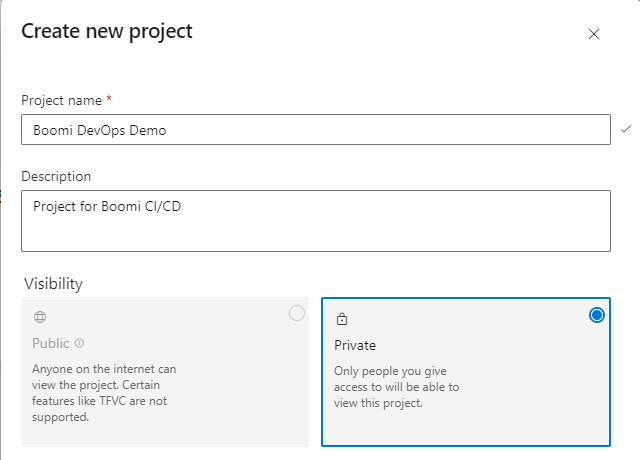Click the Project name field label

coord(62,100)
